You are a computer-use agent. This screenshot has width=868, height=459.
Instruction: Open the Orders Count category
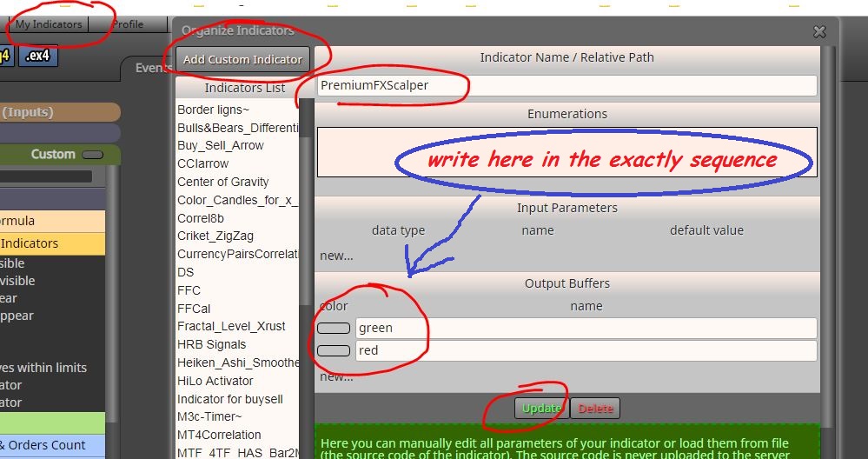click(x=52, y=445)
